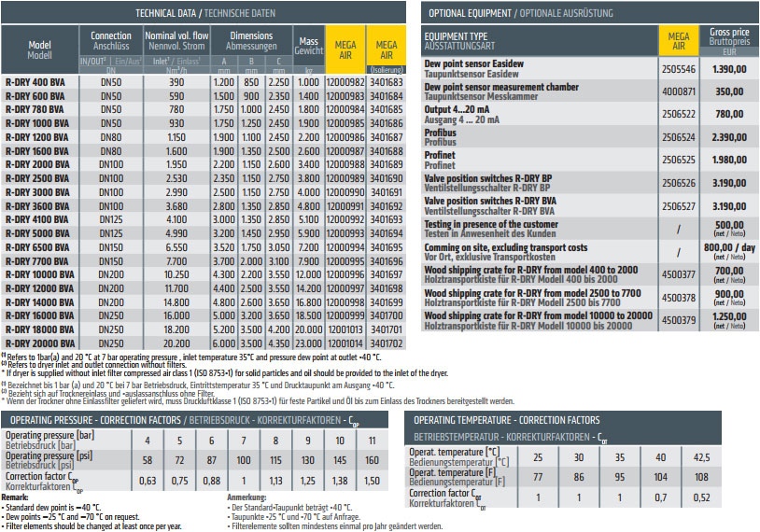Click the Optional Equipment table title
Image resolution: width=760 pixels, height=532 pixels.
[x=521, y=13]
